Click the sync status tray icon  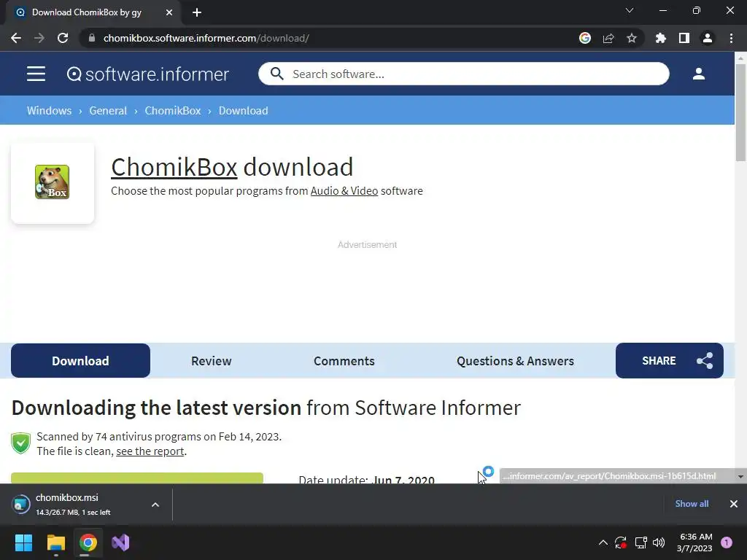click(x=621, y=542)
